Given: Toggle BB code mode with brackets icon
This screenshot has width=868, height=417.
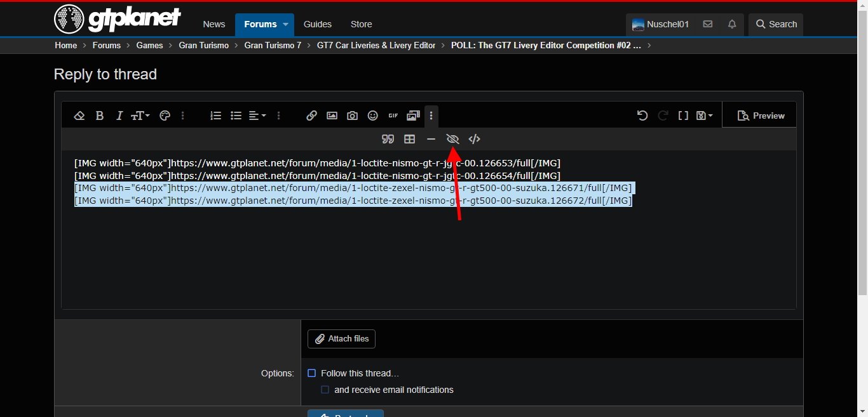Looking at the screenshot, I should click(x=683, y=116).
